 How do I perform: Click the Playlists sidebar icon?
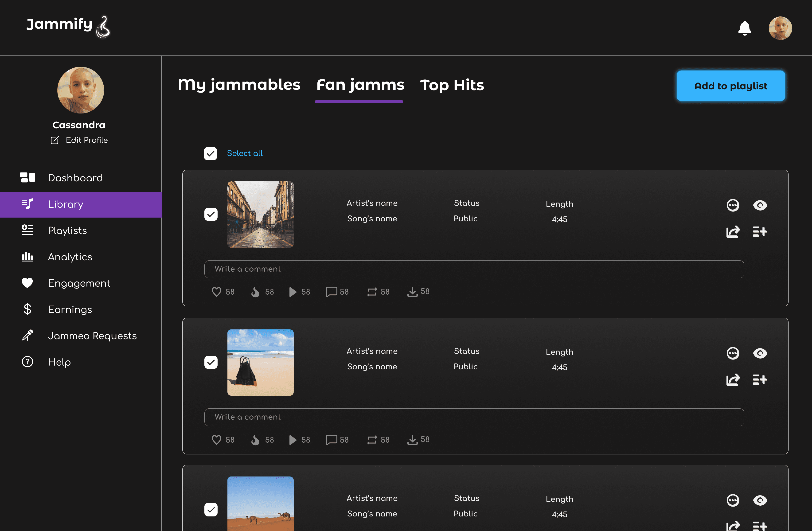tap(27, 230)
